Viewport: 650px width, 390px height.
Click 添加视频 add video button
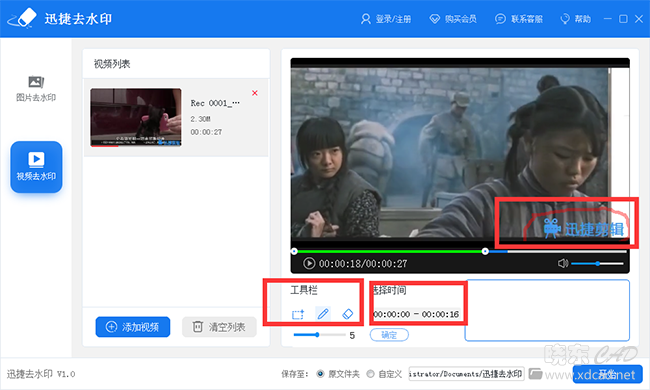[133, 327]
